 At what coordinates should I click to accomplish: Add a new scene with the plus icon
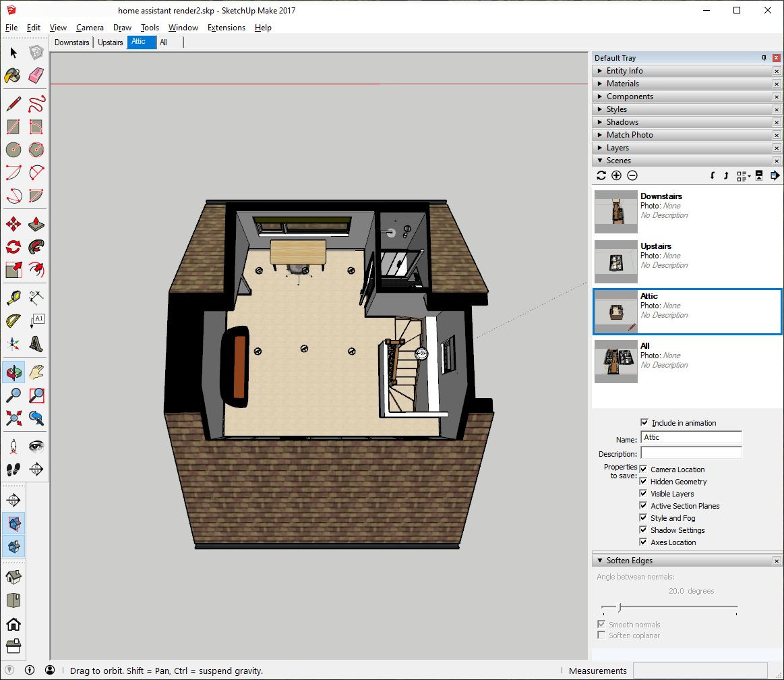tap(617, 175)
